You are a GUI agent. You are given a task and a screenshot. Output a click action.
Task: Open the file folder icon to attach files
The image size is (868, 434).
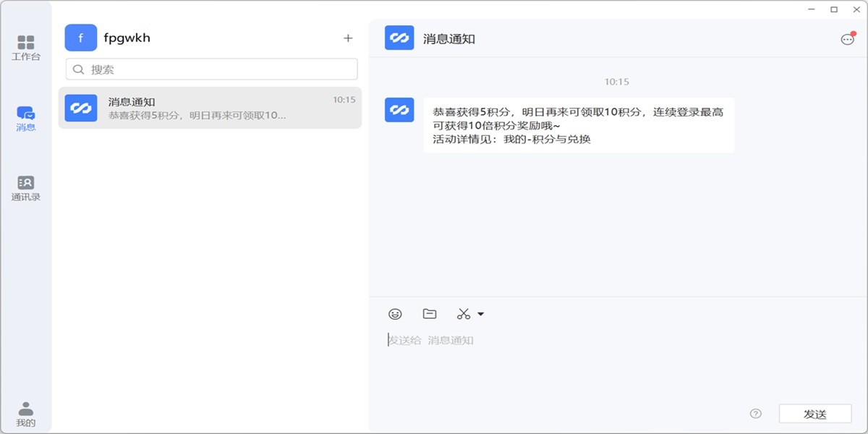point(430,313)
